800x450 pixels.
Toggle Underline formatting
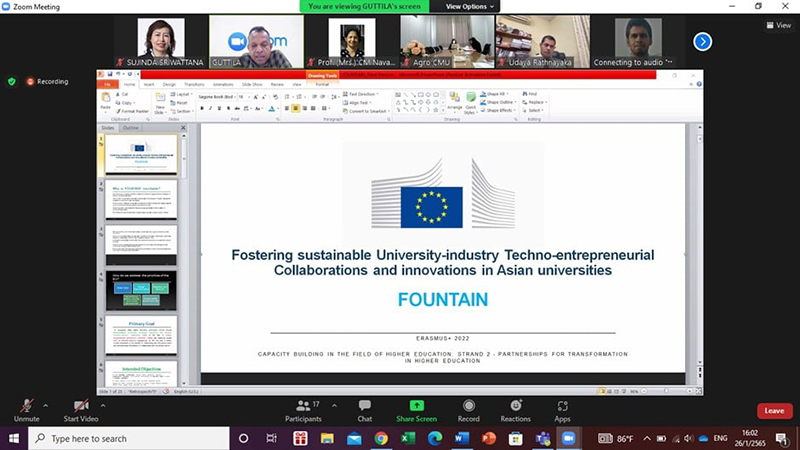pyautogui.click(x=219, y=108)
